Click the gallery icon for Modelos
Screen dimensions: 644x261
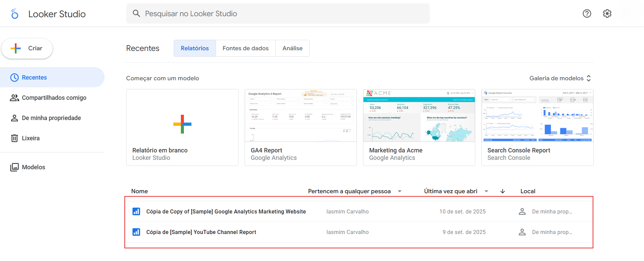pos(15,167)
